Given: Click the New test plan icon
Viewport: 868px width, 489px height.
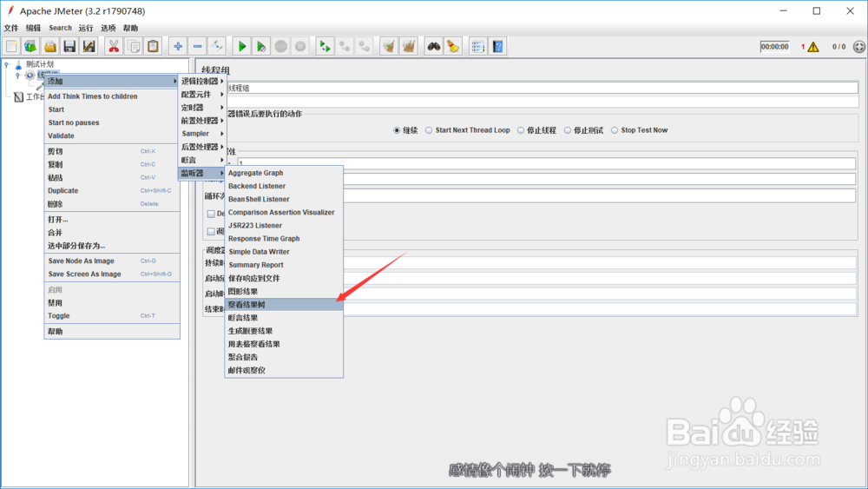Looking at the screenshot, I should (x=11, y=47).
